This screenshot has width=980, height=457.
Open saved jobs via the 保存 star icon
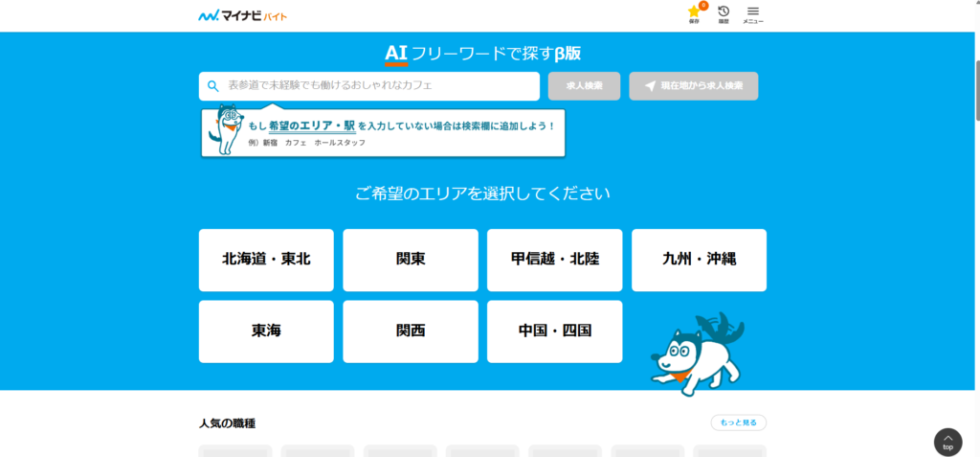tap(694, 13)
